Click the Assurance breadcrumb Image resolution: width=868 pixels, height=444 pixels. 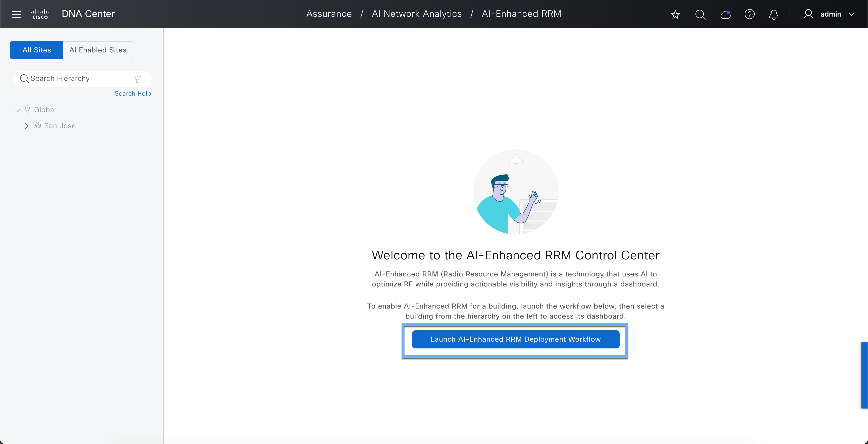329,14
